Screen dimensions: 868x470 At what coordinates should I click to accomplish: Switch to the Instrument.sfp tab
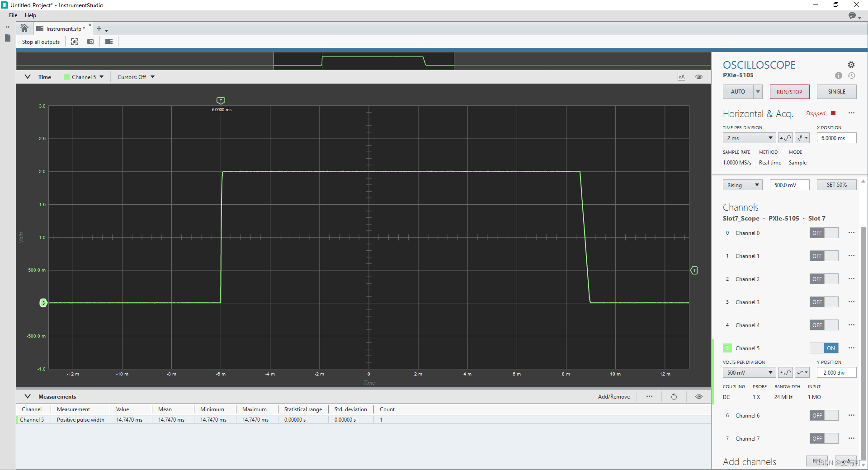click(63, 28)
